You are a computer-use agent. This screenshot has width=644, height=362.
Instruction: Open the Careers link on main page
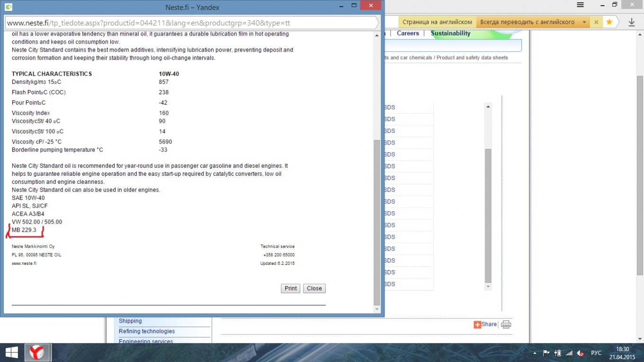pos(408,34)
